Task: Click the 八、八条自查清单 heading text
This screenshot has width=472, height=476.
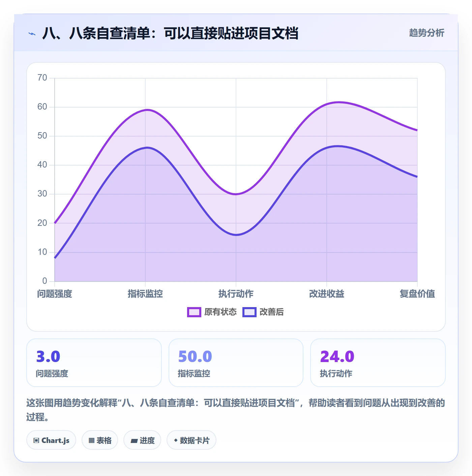Action: [x=170, y=33]
